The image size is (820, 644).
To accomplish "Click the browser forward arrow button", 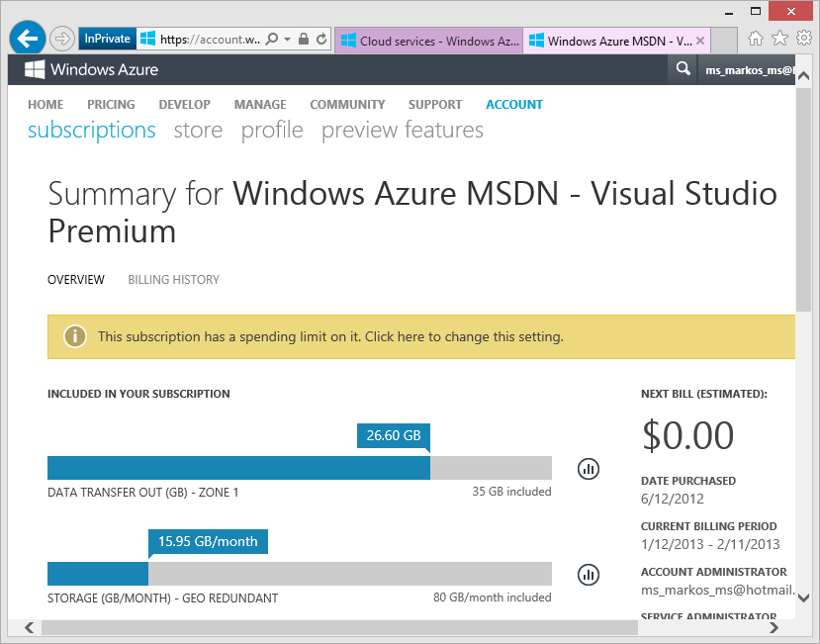I will coord(61,40).
